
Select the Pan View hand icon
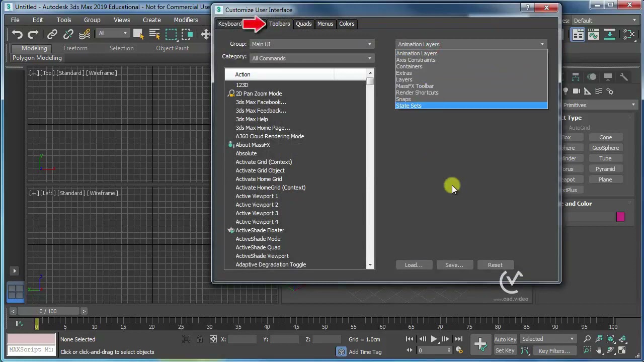(599, 350)
